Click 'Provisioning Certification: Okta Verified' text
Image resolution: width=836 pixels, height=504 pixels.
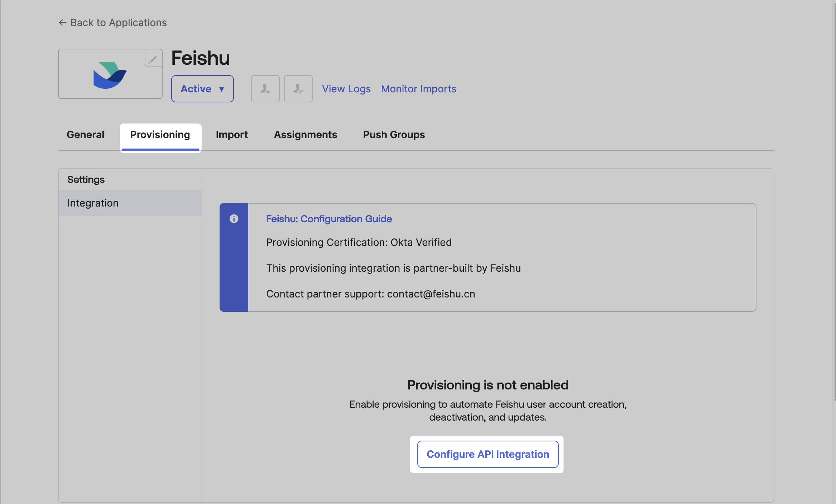click(x=359, y=242)
